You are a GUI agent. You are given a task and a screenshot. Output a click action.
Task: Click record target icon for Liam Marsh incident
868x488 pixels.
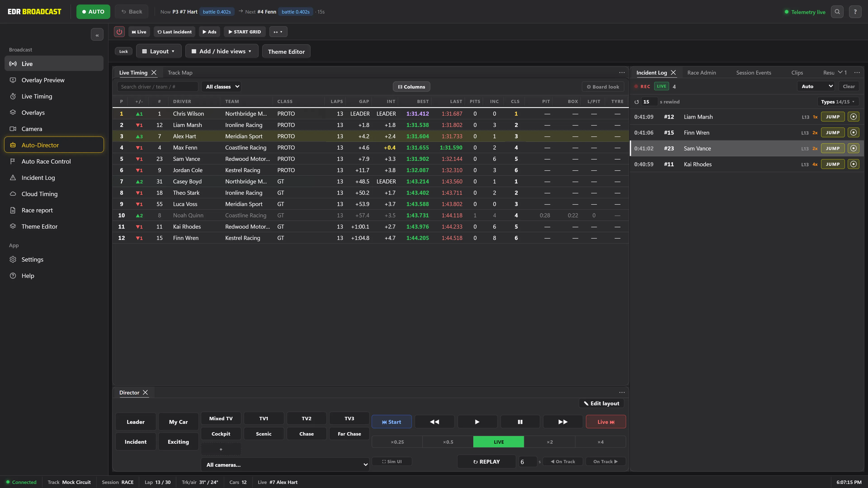tap(854, 117)
